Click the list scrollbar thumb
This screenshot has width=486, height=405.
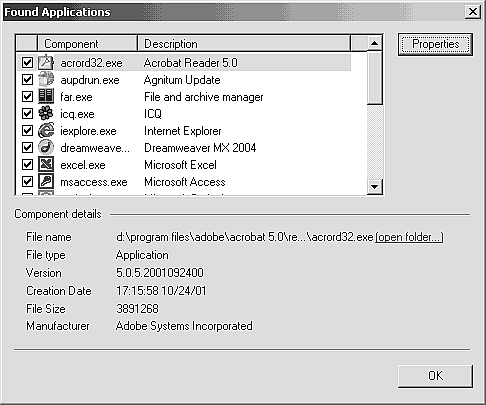(x=375, y=78)
